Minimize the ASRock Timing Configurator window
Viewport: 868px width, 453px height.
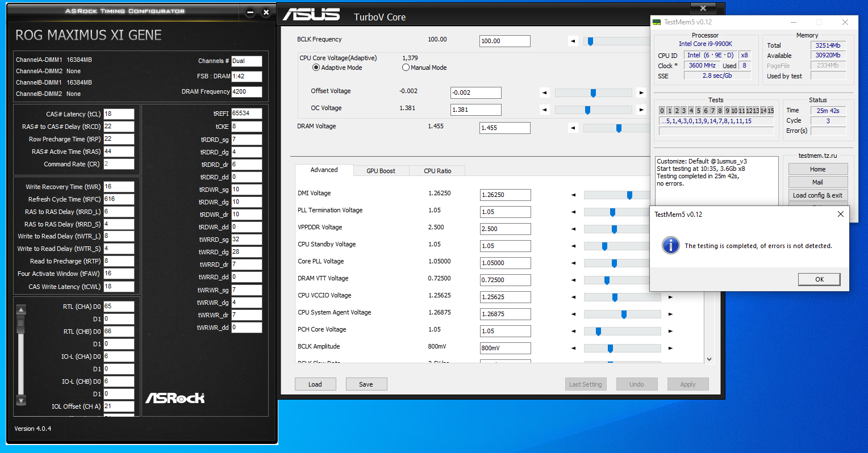(x=251, y=12)
